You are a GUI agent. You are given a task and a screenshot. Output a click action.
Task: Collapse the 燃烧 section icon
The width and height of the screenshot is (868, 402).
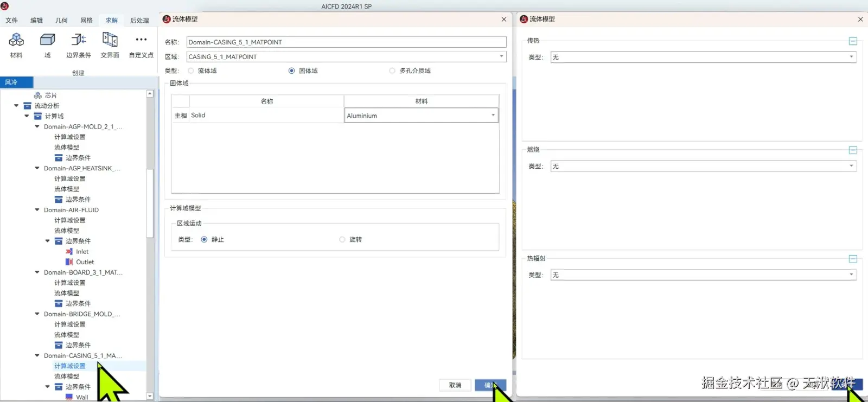click(853, 150)
